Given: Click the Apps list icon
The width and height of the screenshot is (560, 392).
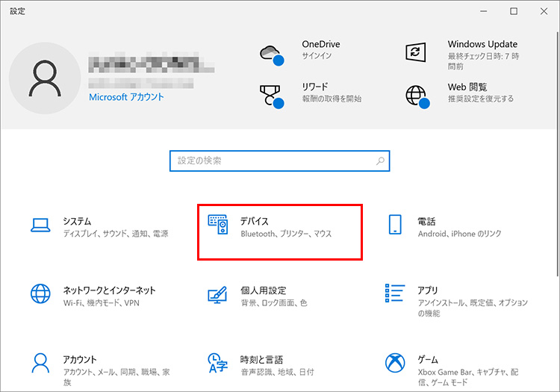Looking at the screenshot, I should (x=394, y=291).
